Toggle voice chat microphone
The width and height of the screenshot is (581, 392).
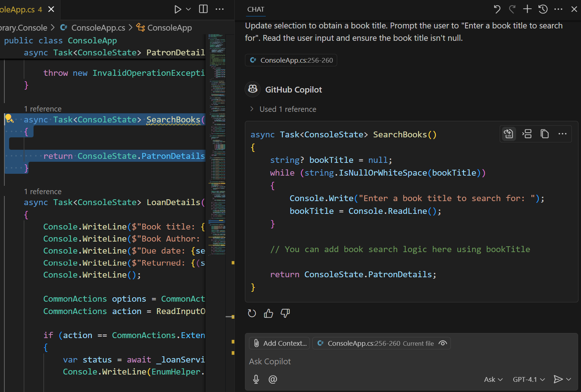[256, 379]
